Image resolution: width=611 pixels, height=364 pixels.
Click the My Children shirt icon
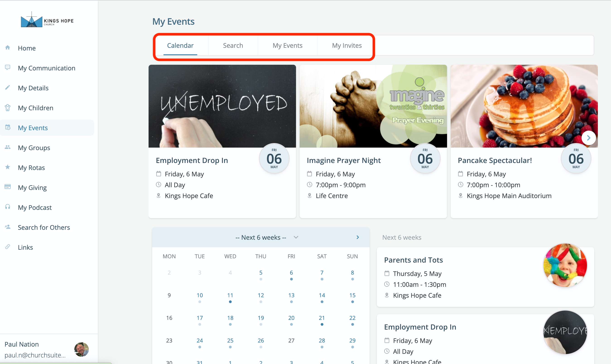[x=8, y=108]
